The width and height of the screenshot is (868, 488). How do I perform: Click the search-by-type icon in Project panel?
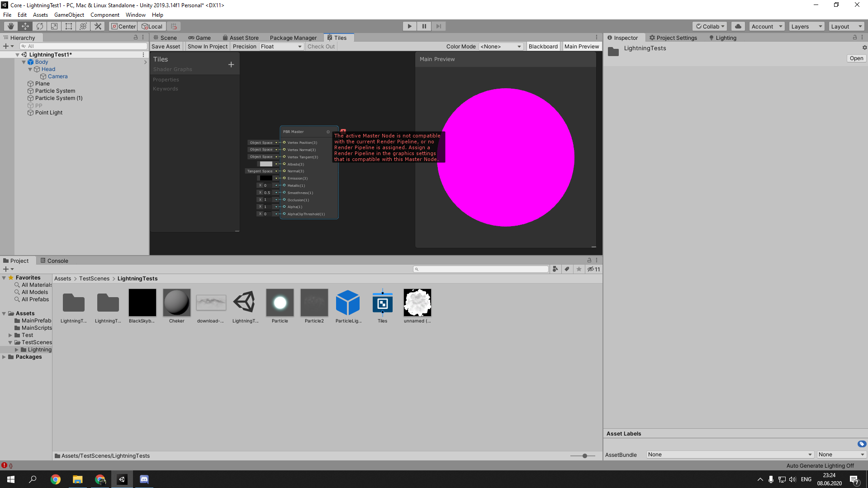coord(555,269)
